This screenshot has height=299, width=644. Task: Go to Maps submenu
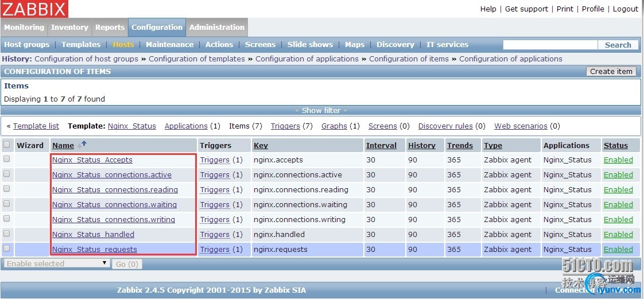pyautogui.click(x=355, y=44)
